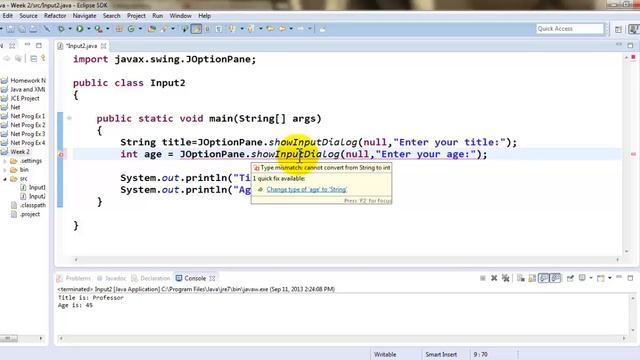Open the New Java Class dropdown arrow

[x=140, y=29]
